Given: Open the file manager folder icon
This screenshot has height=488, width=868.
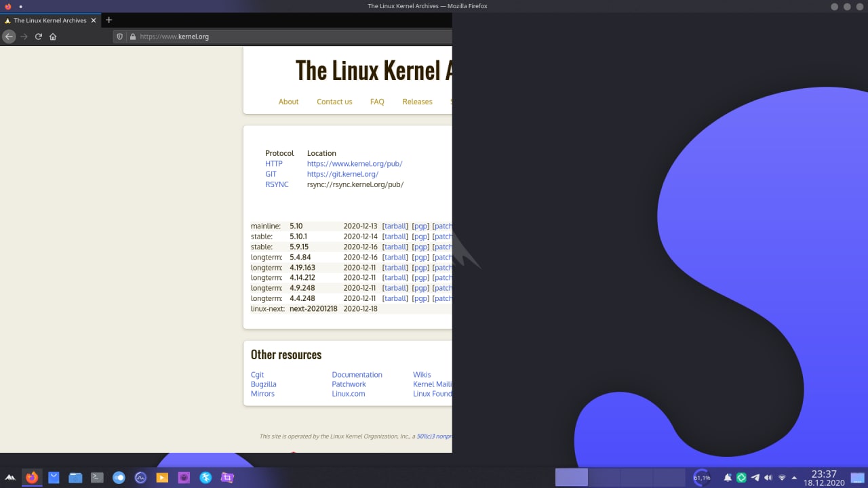Looking at the screenshot, I should (75, 478).
